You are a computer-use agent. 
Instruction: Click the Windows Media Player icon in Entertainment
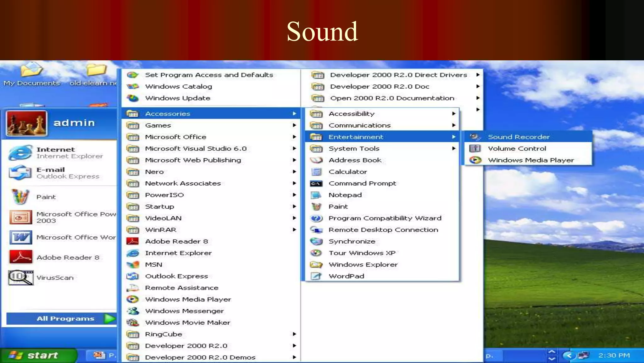(x=475, y=160)
